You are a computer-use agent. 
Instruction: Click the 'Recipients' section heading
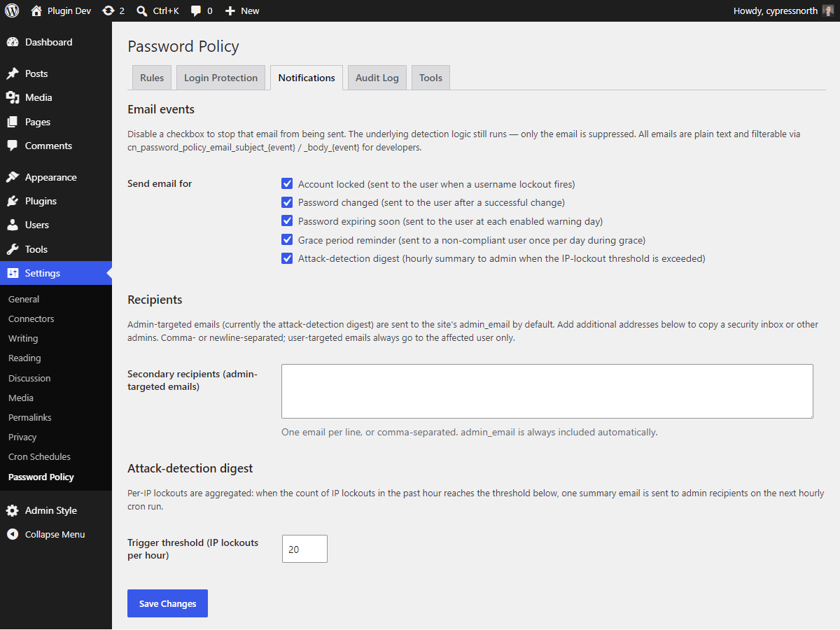(x=155, y=300)
